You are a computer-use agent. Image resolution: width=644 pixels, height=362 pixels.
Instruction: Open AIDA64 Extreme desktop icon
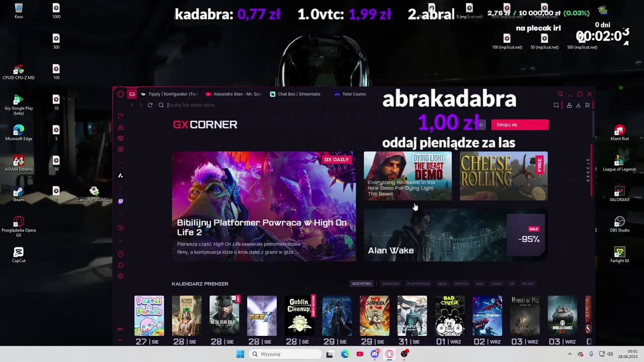(x=19, y=163)
